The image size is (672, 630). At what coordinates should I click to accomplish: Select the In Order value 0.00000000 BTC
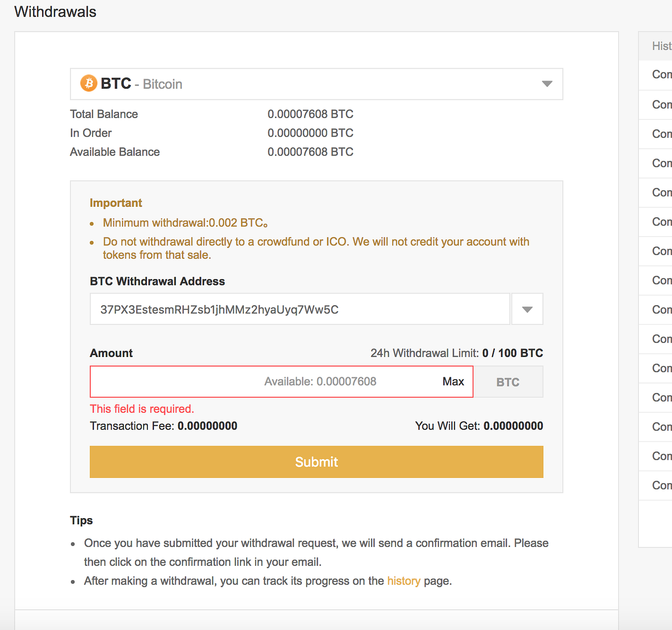tap(310, 133)
